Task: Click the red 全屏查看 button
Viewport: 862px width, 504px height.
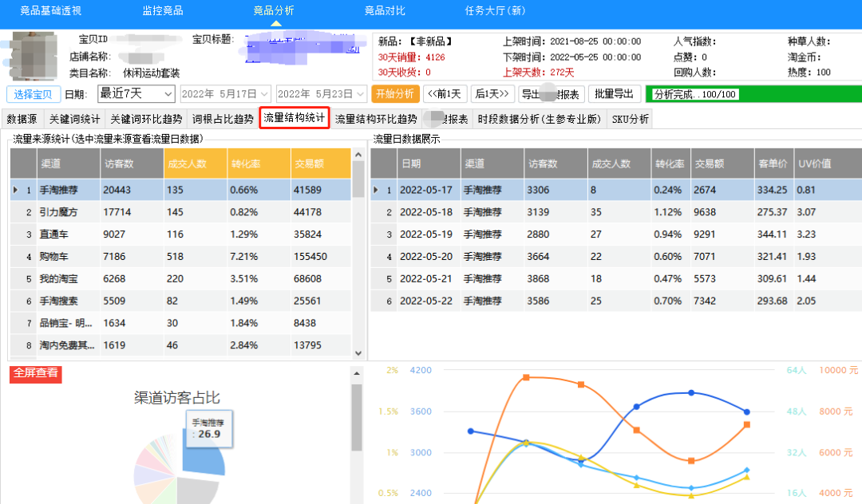Action: 35,374
